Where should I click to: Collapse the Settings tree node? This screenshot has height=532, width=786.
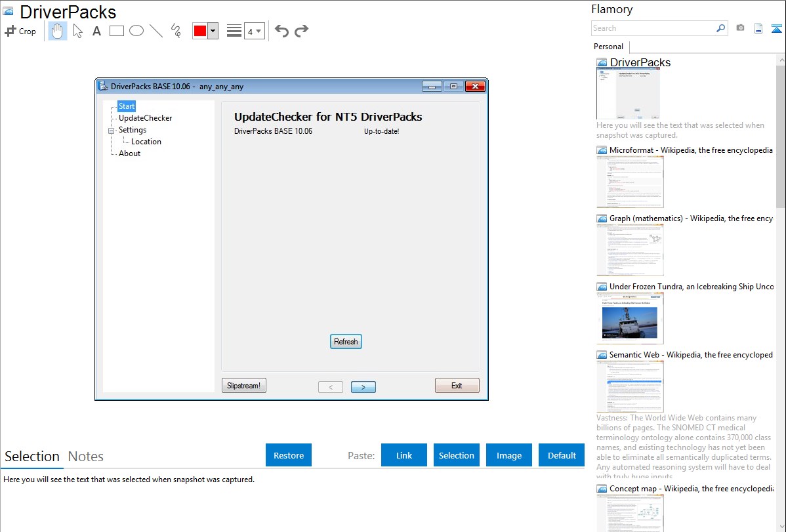click(112, 131)
